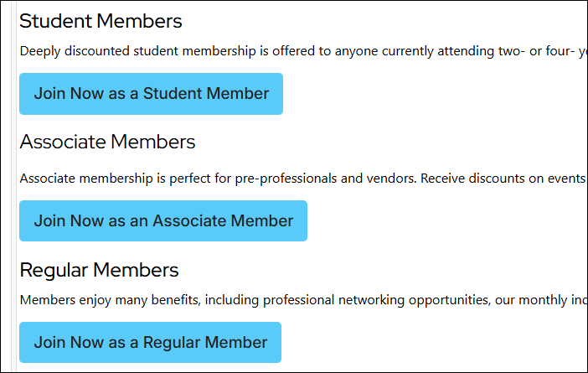This screenshot has width=588, height=373.
Task: Click the Regular Members heading
Action: click(99, 270)
